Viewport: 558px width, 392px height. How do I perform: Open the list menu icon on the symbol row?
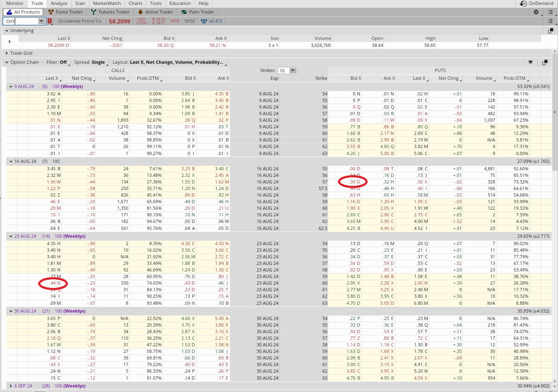pos(550,21)
